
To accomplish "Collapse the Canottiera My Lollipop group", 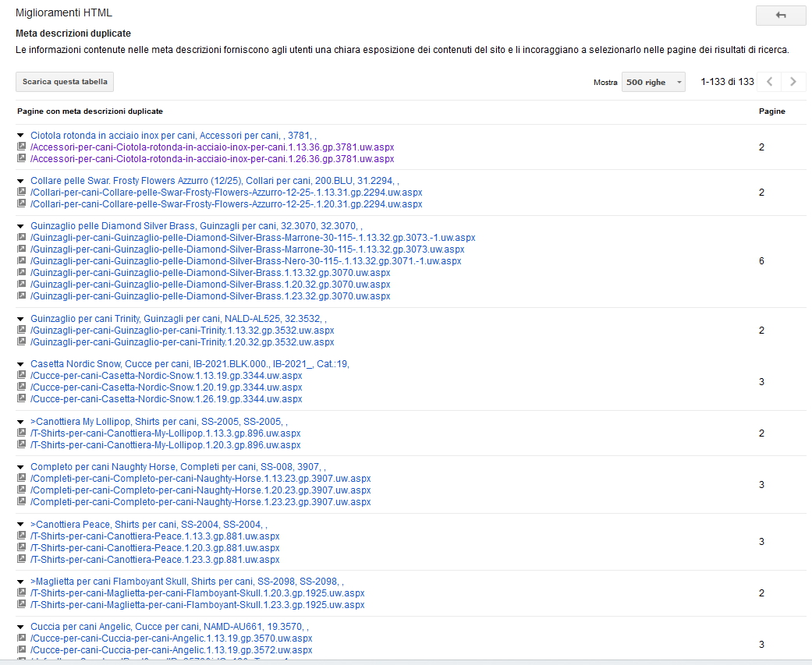I will (21, 422).
